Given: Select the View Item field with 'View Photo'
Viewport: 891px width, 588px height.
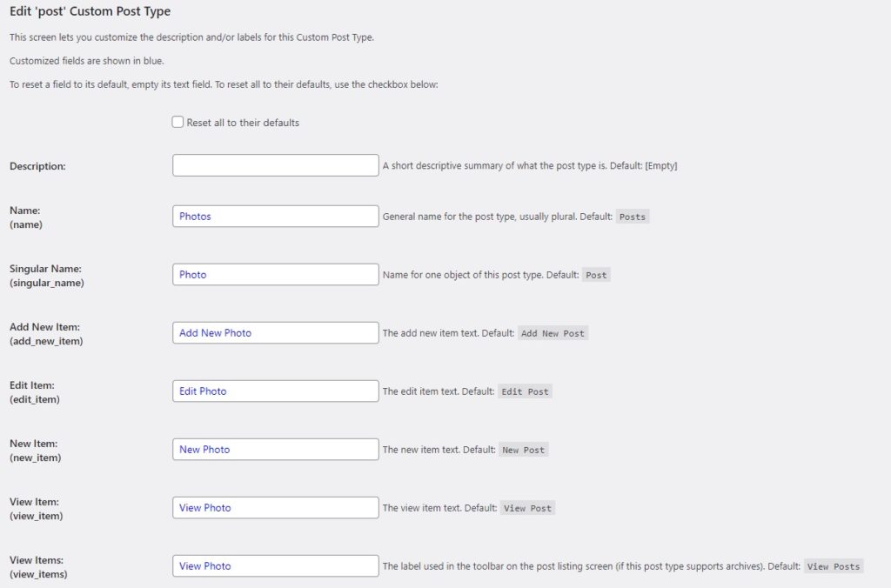Looking at the screenshot, I should (x=276, y=508).
